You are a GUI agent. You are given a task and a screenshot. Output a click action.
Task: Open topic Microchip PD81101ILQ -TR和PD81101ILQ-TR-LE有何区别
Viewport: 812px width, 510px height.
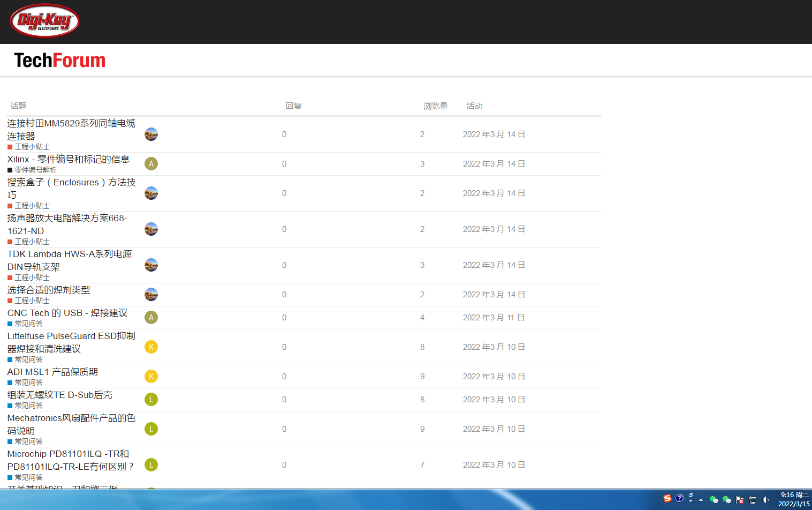click(x=71, y=460)
